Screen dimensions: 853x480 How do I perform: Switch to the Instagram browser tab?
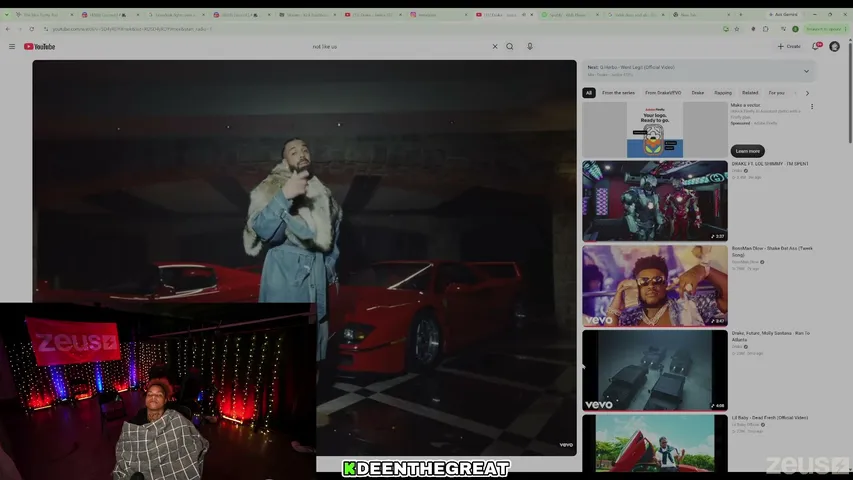pyautogui.click(x=438, y=15)
